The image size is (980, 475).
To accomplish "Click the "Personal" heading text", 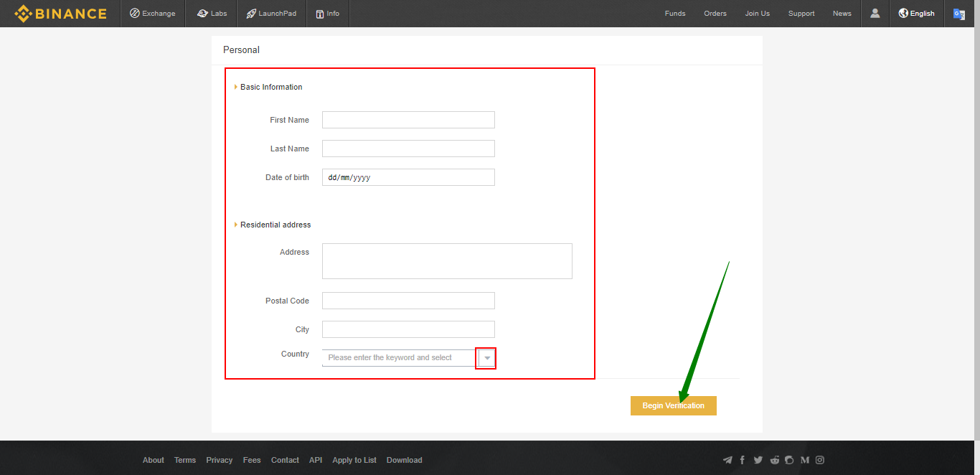I will pos(241,50).
